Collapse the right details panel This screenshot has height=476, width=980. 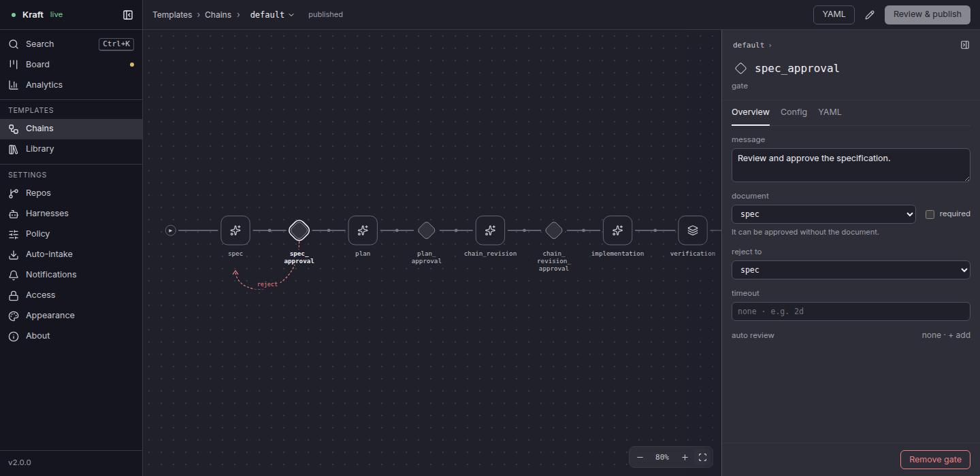(x=965, y=45)
